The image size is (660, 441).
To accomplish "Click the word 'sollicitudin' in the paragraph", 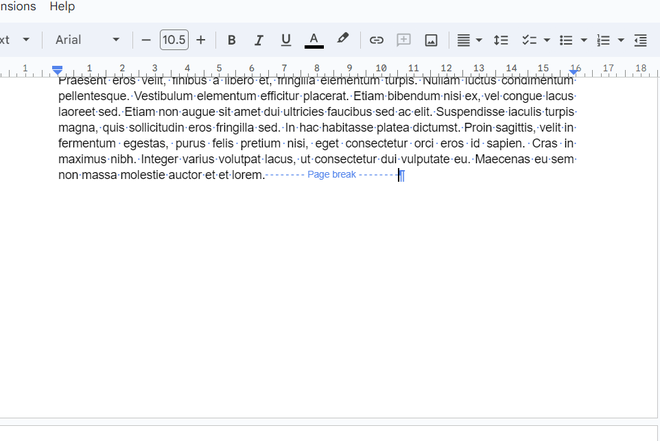I will [156, 128].
